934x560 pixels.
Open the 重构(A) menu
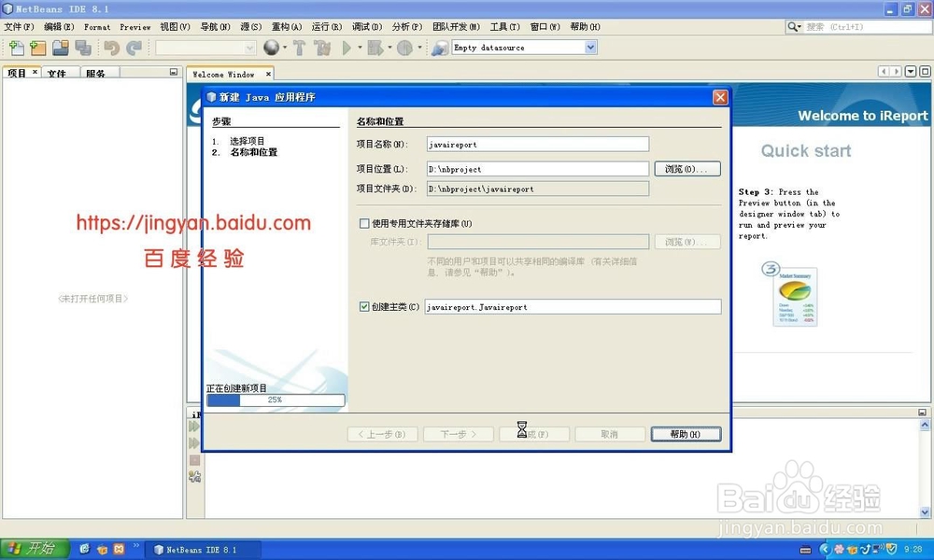pyautogui.click(x=287, y=27)
